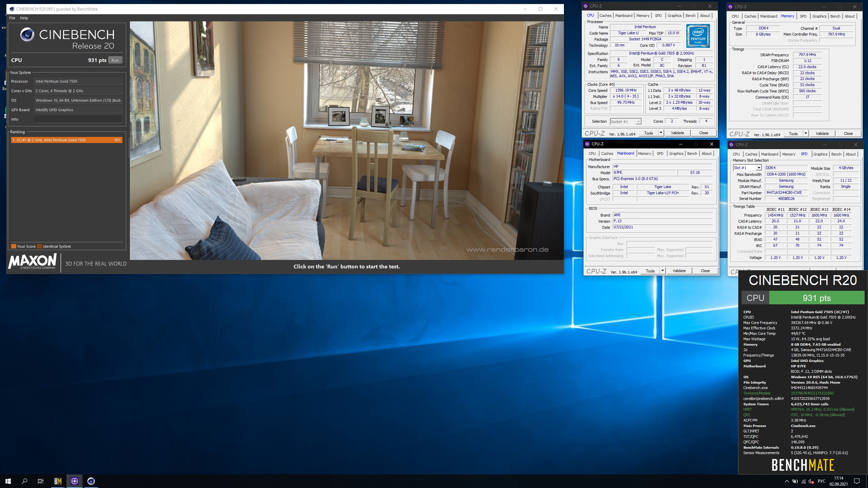Click the rendered room image preview

point(347,141)
